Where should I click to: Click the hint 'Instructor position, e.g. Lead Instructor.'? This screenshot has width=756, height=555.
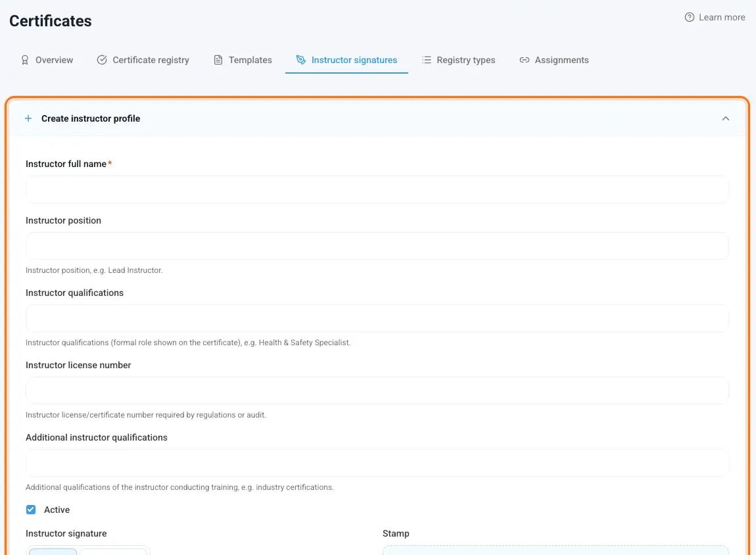pyautogui.click(x=94, y=270)
